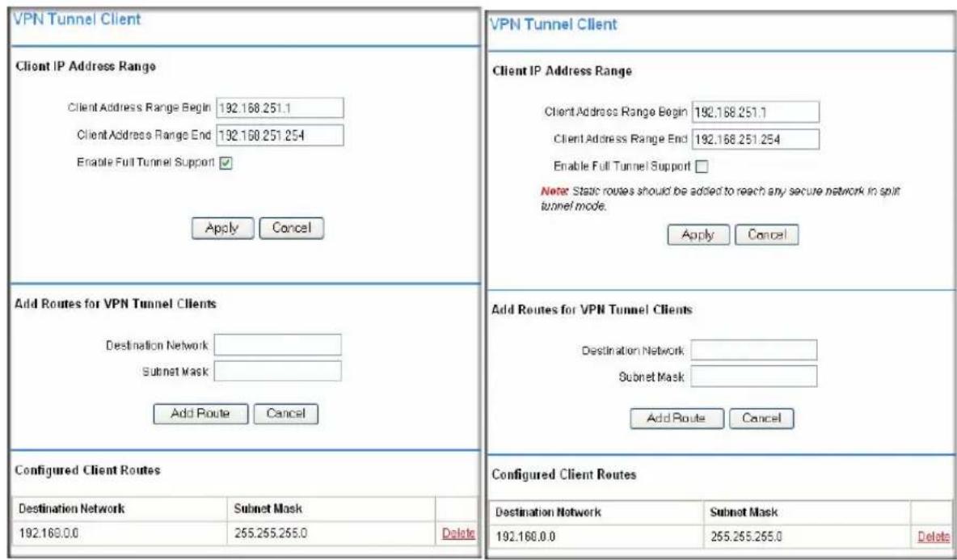The height and width of the screenshot is (560, 957).
Task: Click Cancel beside Apply in left panel
Action: pyautogui.click(x=292, y=228)
